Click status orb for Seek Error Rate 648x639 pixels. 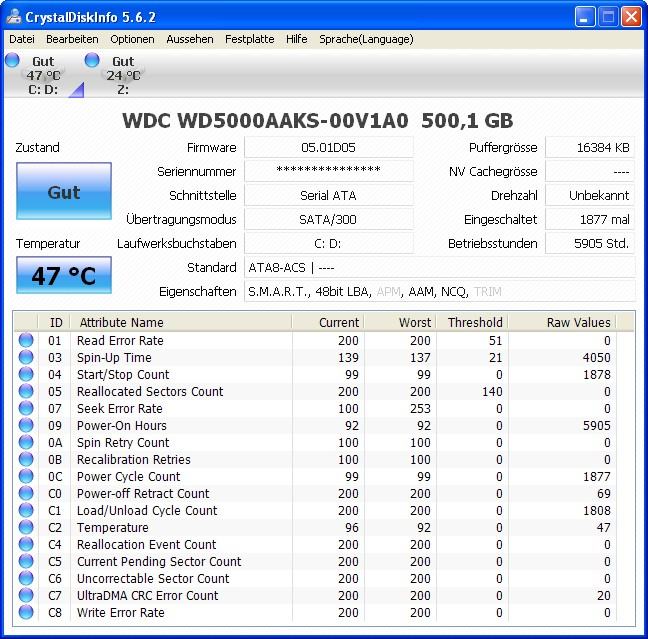click(x=26, y=408)
